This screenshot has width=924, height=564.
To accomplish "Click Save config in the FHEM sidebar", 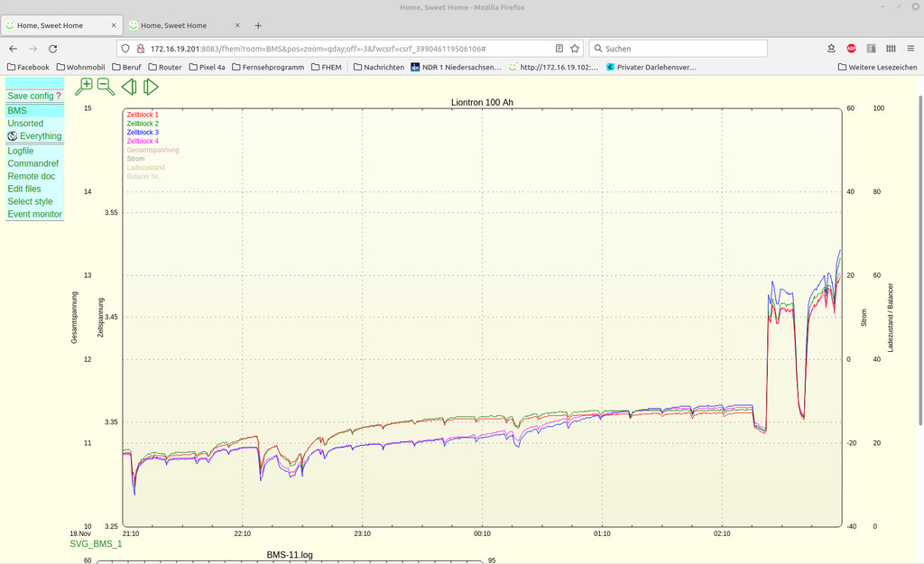I will tap(31, 96).
